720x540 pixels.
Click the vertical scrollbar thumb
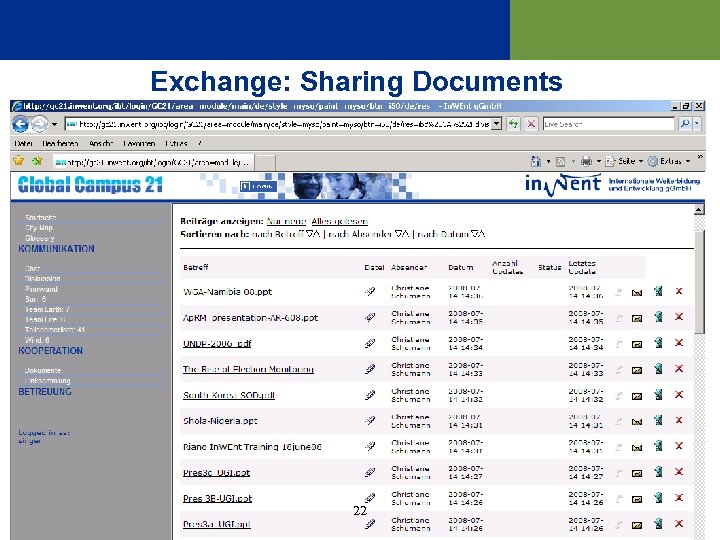tap(699, 282)
